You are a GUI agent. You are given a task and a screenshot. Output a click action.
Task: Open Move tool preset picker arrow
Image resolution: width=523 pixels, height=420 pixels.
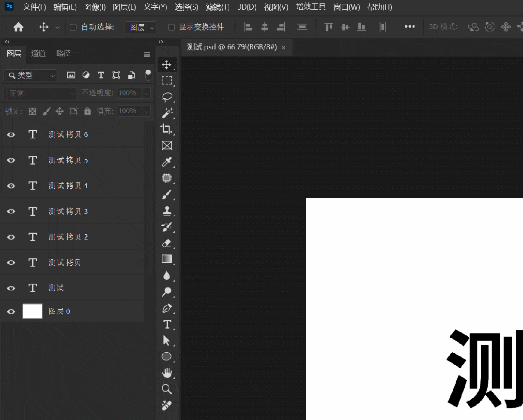click(57, 28)
